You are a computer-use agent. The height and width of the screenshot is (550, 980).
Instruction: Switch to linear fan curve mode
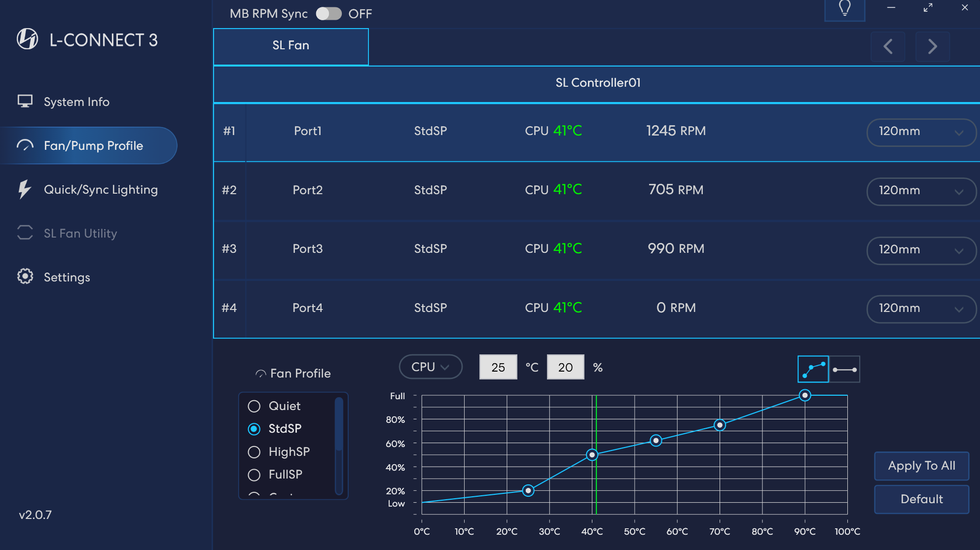click(844, 369)
